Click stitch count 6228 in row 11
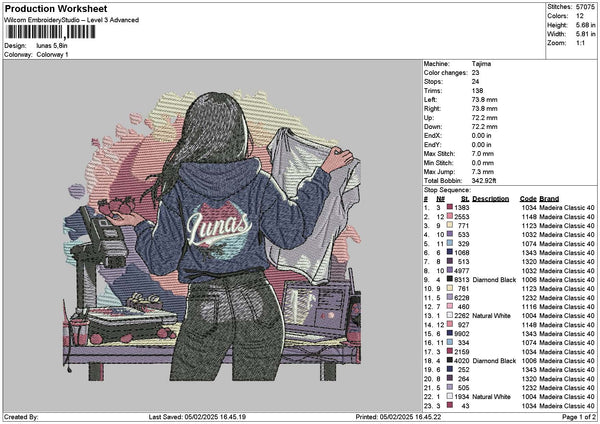Screen dimensions: 600x424 [x=462, y=298]
